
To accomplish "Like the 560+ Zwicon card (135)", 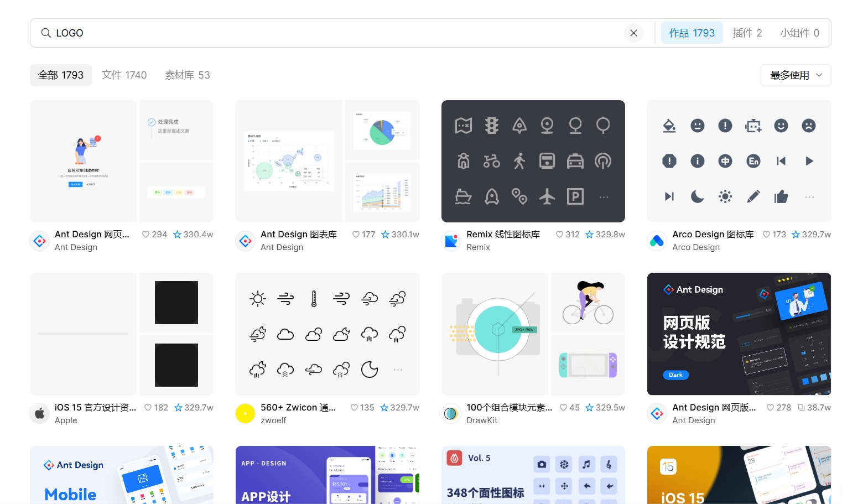I will (355, 408).
